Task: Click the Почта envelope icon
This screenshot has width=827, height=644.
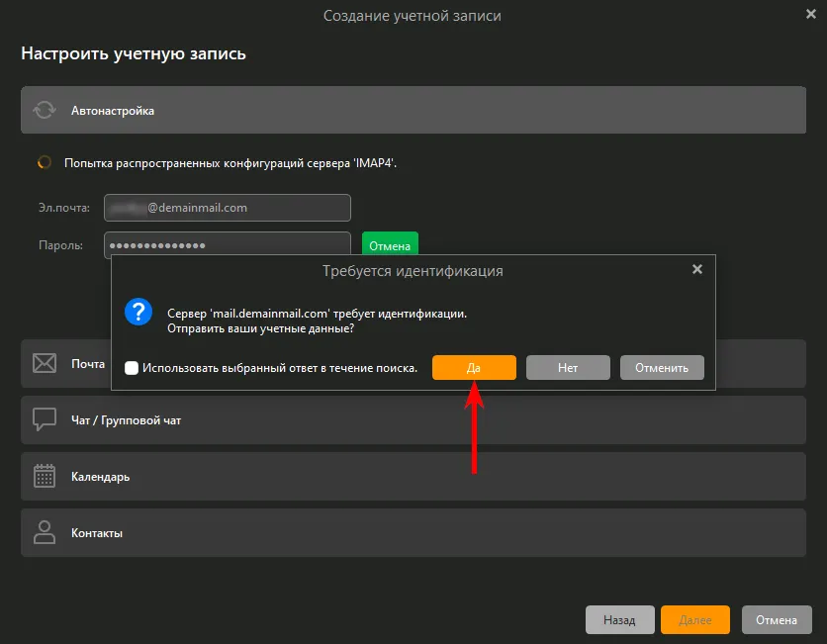Action: (44, 363)
